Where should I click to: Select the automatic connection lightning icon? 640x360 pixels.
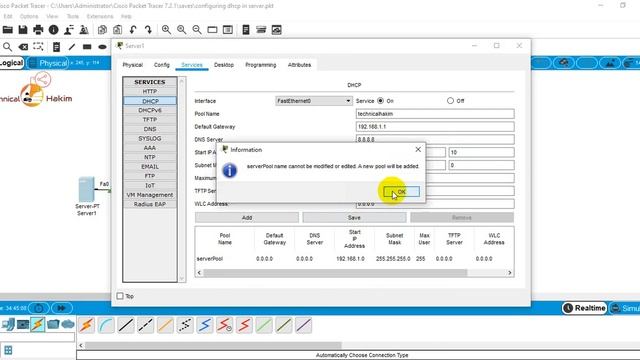[87, 325]
